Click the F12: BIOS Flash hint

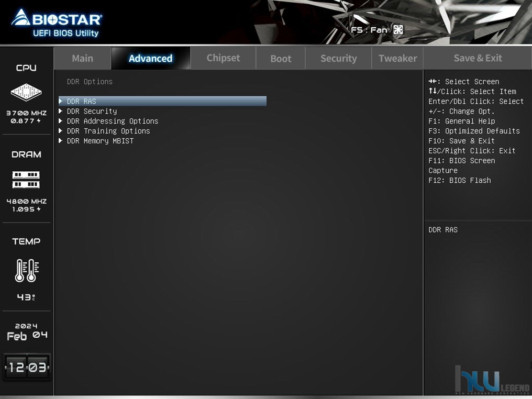point(459,180)
